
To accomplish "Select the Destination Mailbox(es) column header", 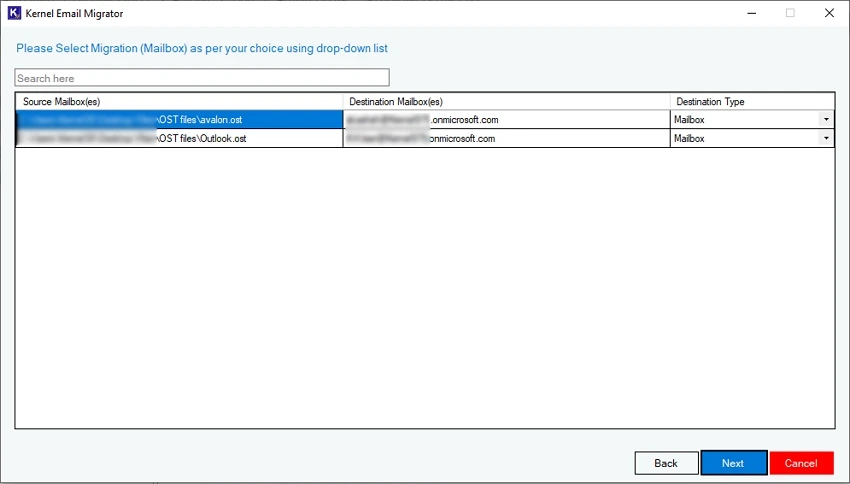I will click(506, 101).
